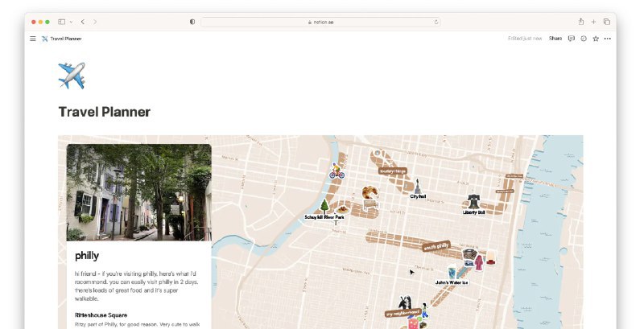
Task: Open the Safari share sheet icon
Action: click(580, 22)
